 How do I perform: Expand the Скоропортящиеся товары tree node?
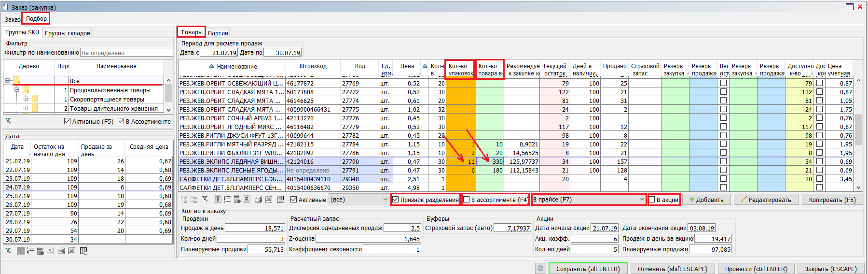pyautogui.click(x=26, y=99)
